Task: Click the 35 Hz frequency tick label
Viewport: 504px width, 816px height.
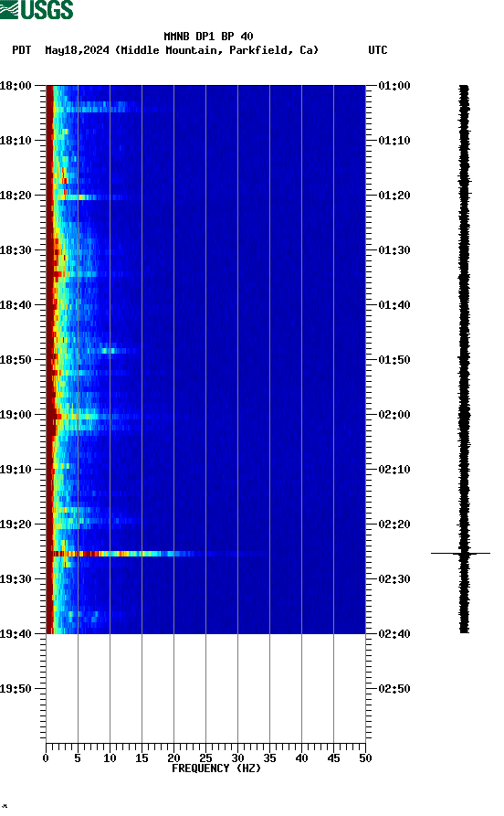Action: click(x=269, y=758)
